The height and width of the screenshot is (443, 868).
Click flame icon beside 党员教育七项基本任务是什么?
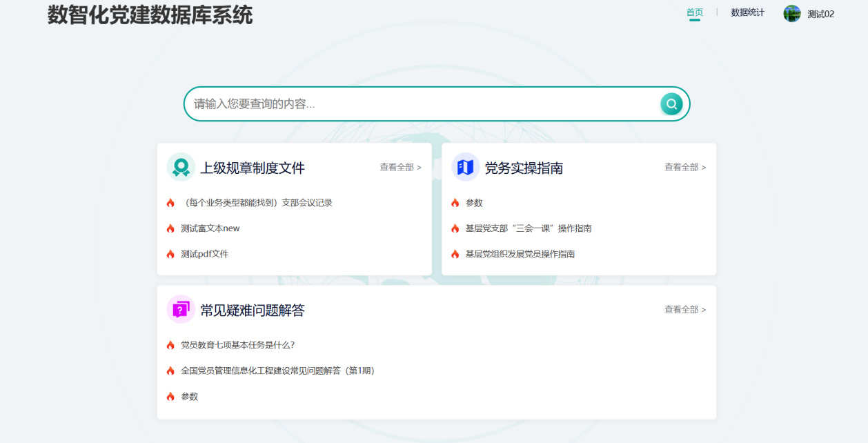tap(170, 345)
